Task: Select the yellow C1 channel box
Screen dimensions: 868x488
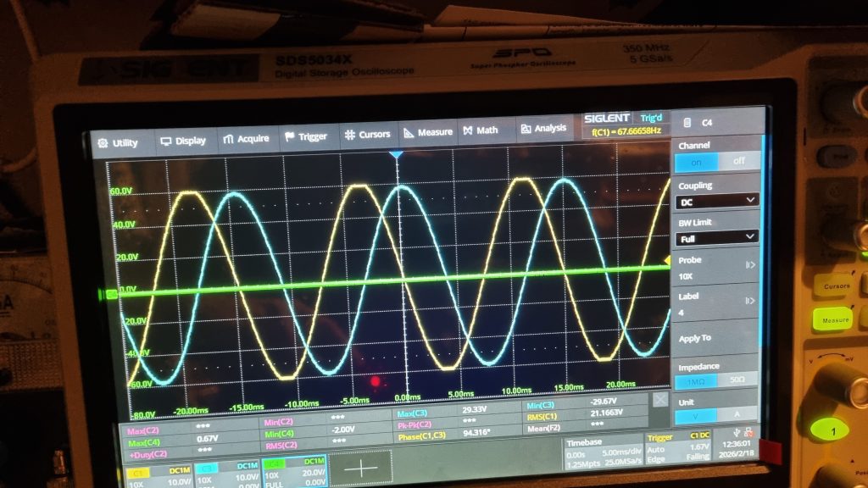Action: [158, 470]
